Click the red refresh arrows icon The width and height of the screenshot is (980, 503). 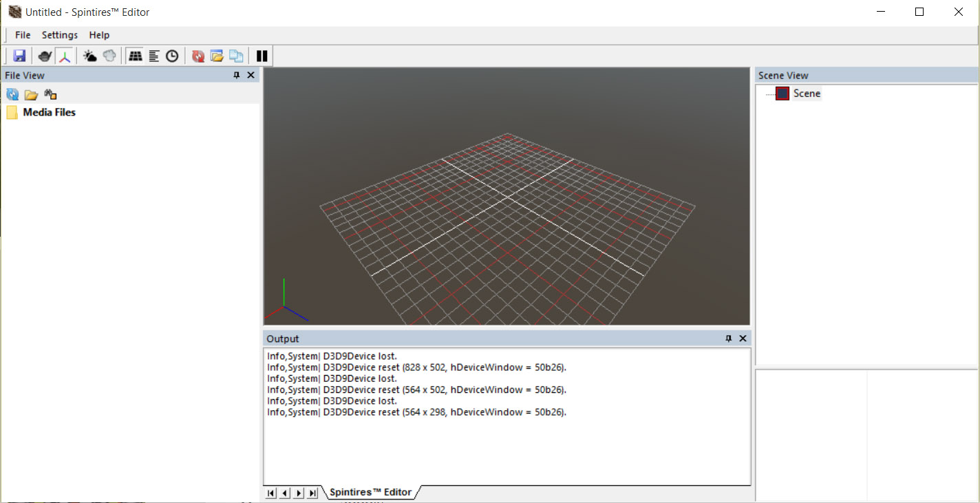pyautogui.click(x=198, y=56)
